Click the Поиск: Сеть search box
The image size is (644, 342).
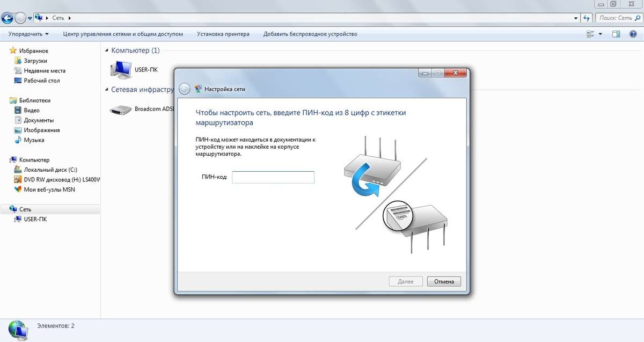[x=617, y=18]
